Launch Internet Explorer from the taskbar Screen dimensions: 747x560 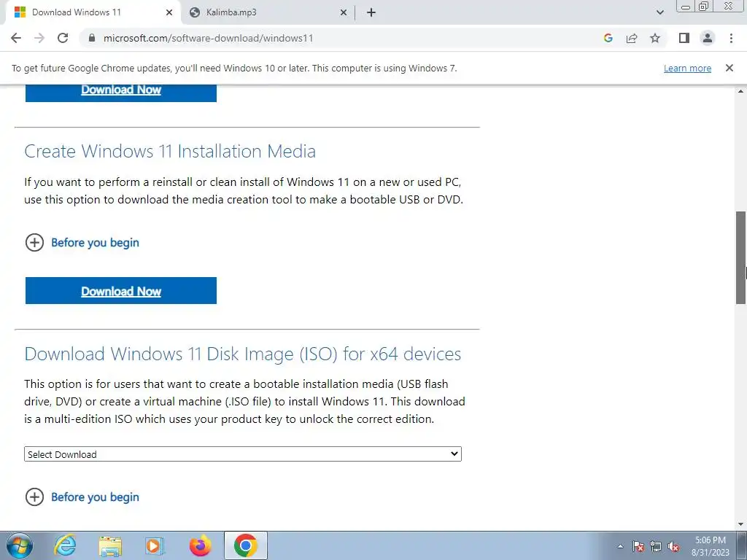point(65,545)
